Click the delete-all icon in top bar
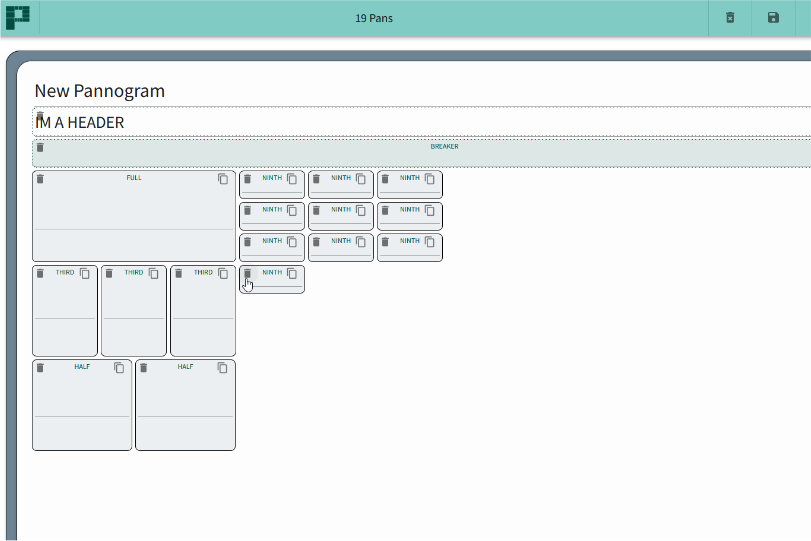The image size is (811, 541). click(730, 18)
